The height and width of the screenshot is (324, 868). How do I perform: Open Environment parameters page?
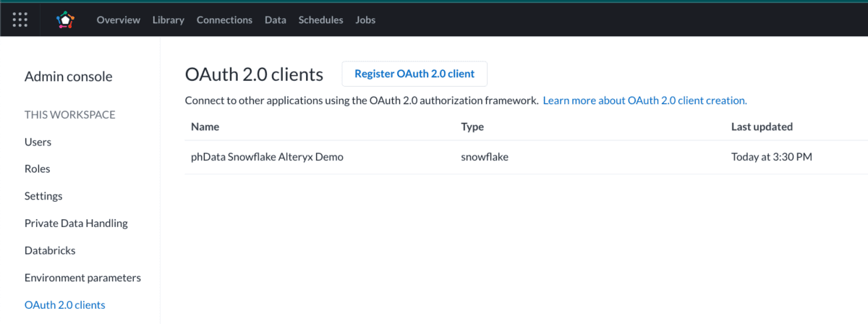pyautogui.click(x=82, y=278)
